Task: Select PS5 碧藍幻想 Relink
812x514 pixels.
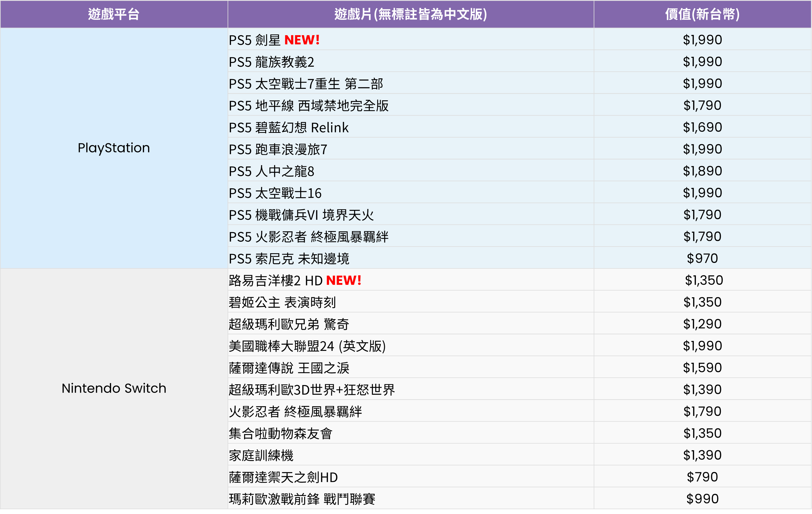Action: click(x=289, y=128)
